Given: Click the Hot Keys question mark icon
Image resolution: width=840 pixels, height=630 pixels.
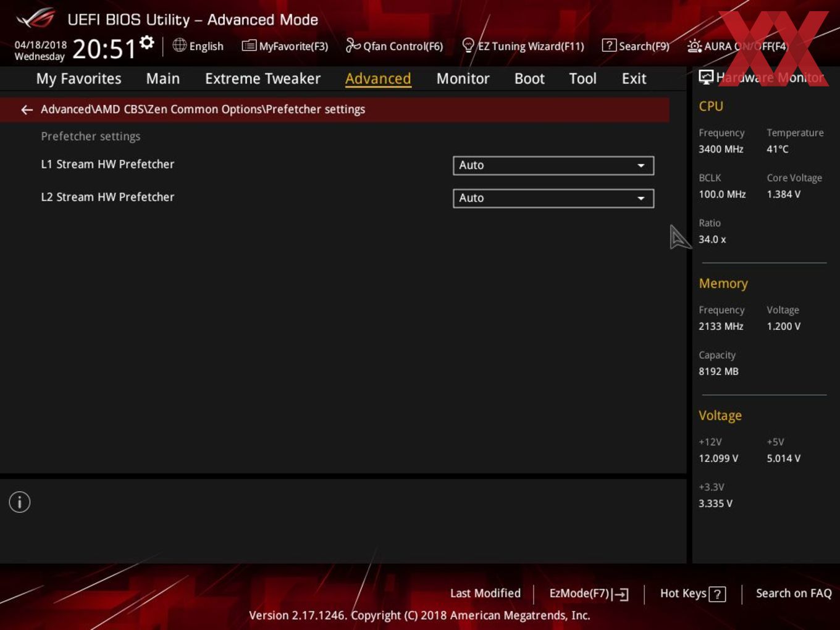Looking at the screenshot, I should click(717, 594).
